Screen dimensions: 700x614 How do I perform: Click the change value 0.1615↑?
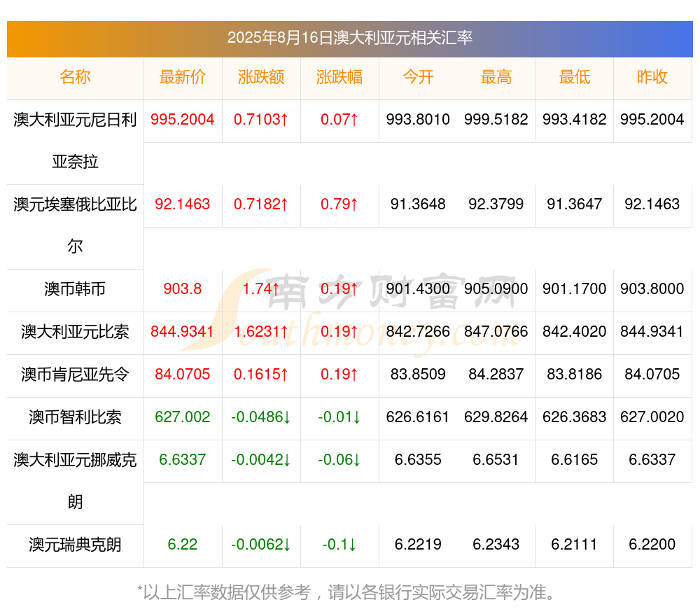click(261, 374)
